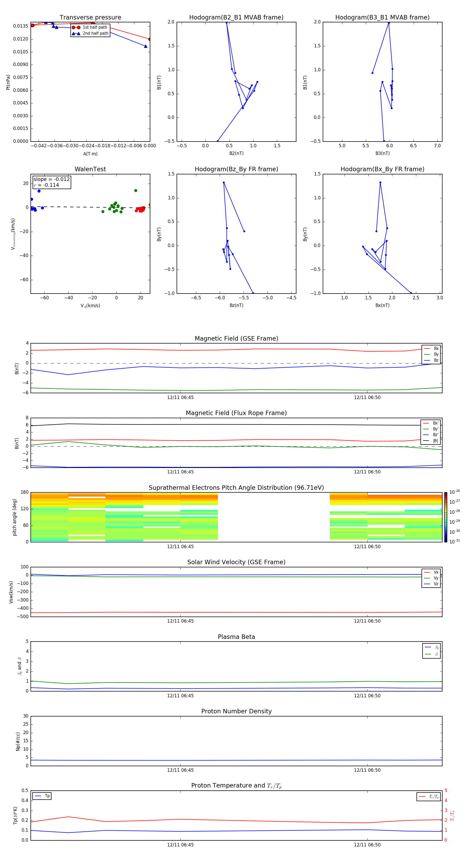Click the "Solar Wind Velocity (GSE Frame)" title
Viewport: 473px width, 868px height.
pos(236,562)
